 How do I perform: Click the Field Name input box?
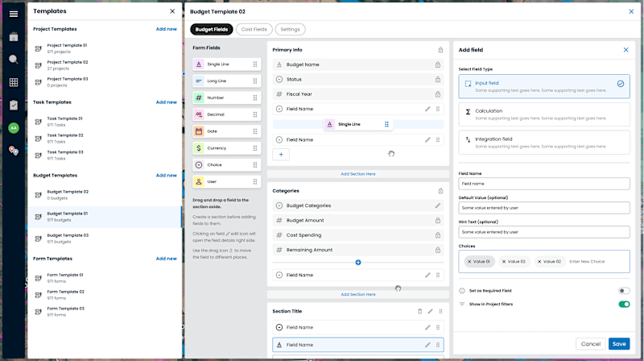click(544, 184)
